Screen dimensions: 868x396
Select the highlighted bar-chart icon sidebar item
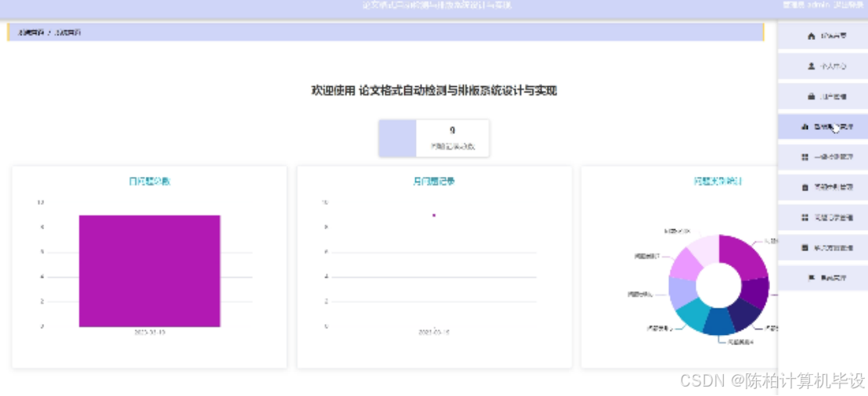pos(823,127)
